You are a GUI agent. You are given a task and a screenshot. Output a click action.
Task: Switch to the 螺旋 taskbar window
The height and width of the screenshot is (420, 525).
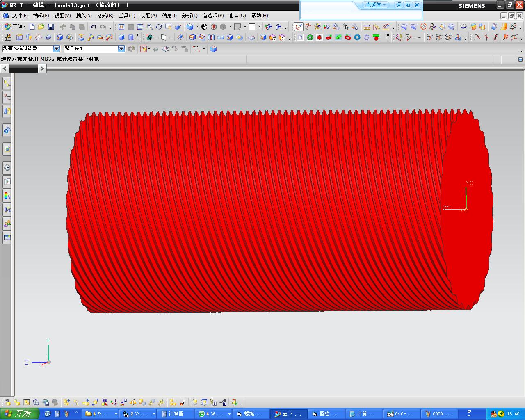251,414
